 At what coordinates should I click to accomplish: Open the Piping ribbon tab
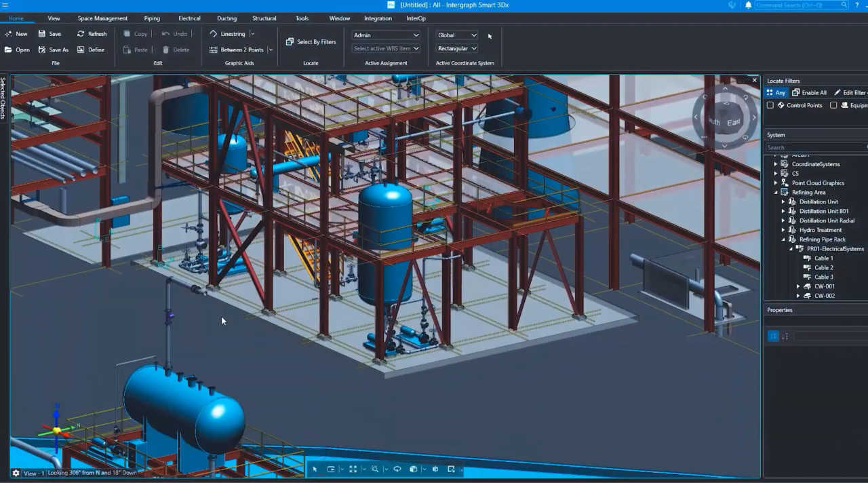click(x=152, y=18)
